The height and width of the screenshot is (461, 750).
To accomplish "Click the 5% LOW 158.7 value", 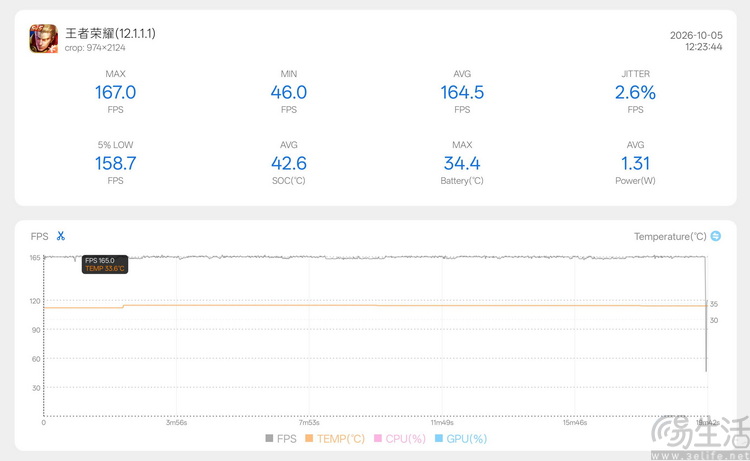I will pyautogui.click(x=115, y=163).
